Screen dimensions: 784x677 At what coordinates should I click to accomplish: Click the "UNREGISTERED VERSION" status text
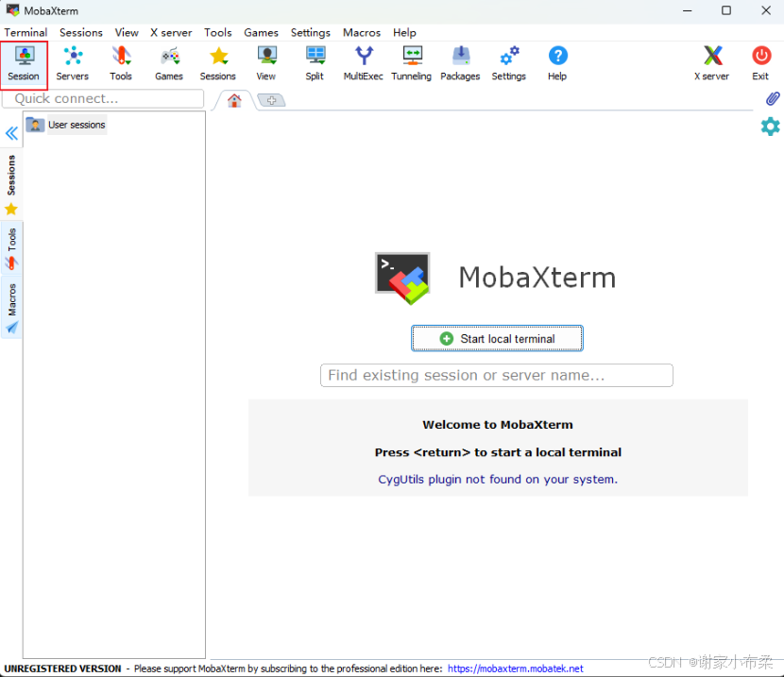click(x=62, y=669)
